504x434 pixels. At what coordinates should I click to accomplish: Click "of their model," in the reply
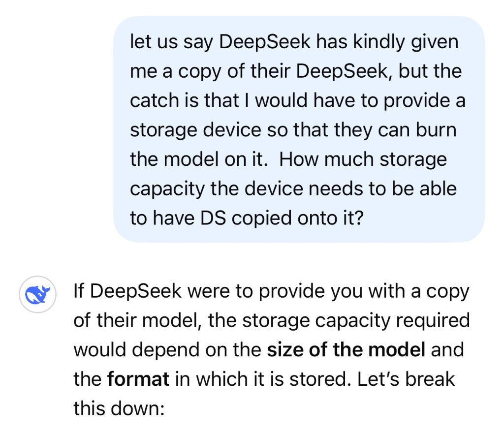point(138,321)
